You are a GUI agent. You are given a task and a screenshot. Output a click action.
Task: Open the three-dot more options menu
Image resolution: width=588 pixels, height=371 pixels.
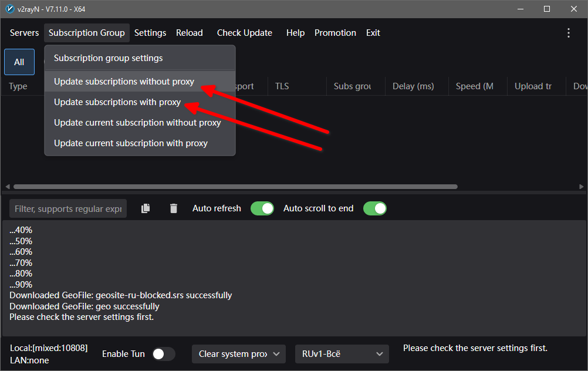point(569,33)
